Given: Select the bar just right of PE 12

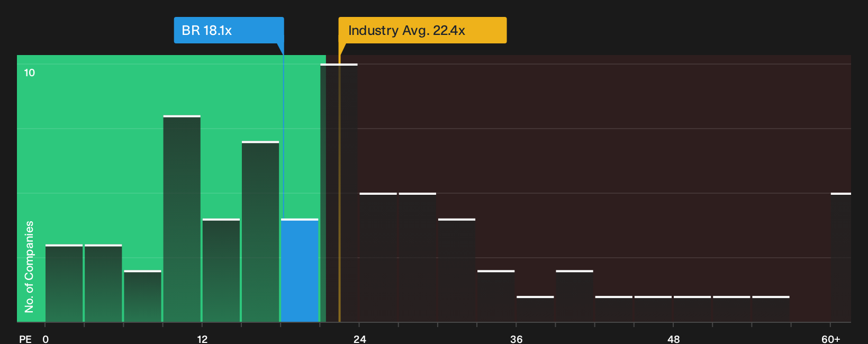Looking at the screenshot, I should pyautogui.click(x=221, y=270).
